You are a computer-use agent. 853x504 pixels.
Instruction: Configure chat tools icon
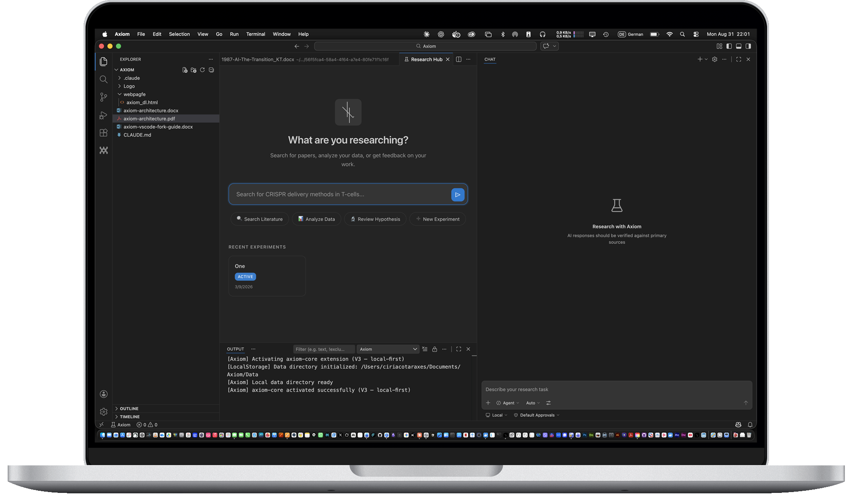click(x=548, y=403)
